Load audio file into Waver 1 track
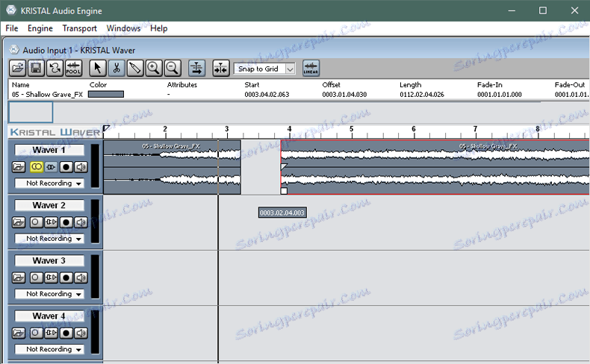This screenshot has width=590, height=364. point(19,167)
